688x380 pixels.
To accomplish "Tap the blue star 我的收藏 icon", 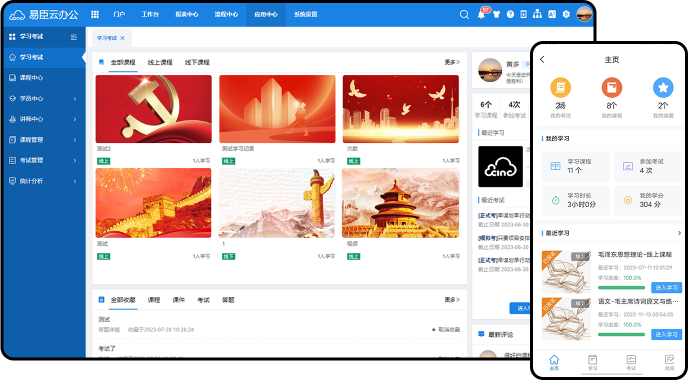I will pyautogui.click(x=663, y=88).
